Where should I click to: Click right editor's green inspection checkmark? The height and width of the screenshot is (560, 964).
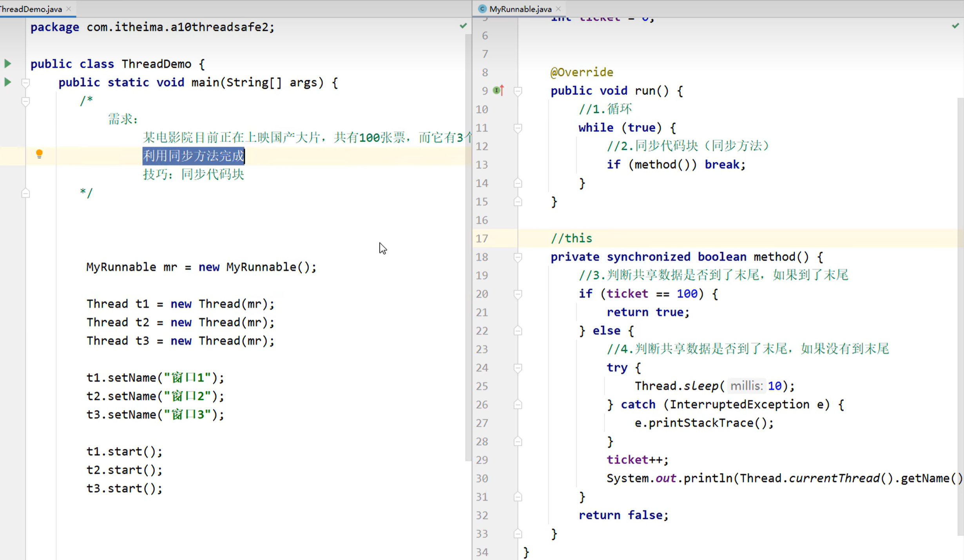tap(955, 26)
